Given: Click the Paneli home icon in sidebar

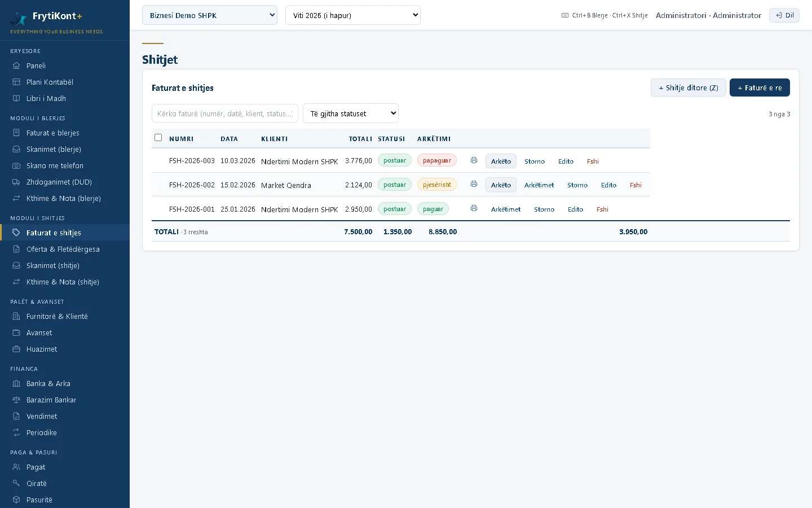Looking at the screenshot, I should [16, 65].
